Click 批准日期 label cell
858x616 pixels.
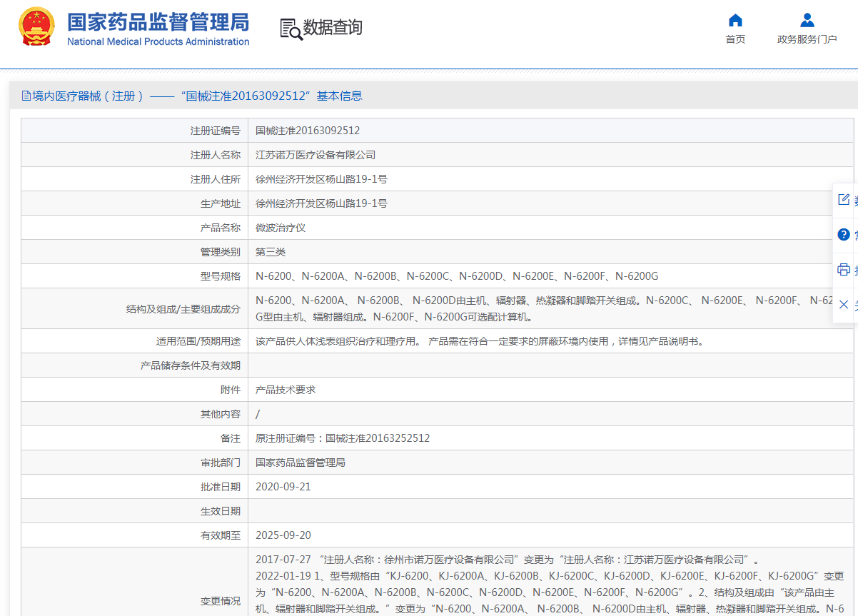pyautogui.click(x=134, y=487)
